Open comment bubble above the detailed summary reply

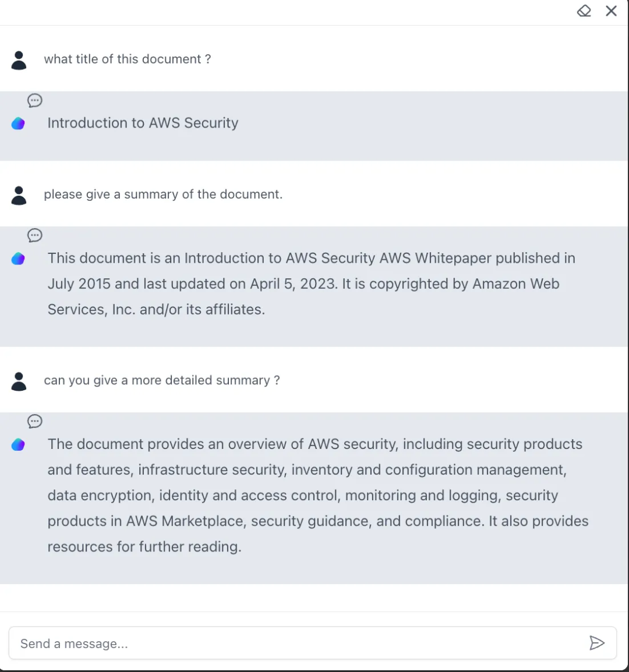35,421
